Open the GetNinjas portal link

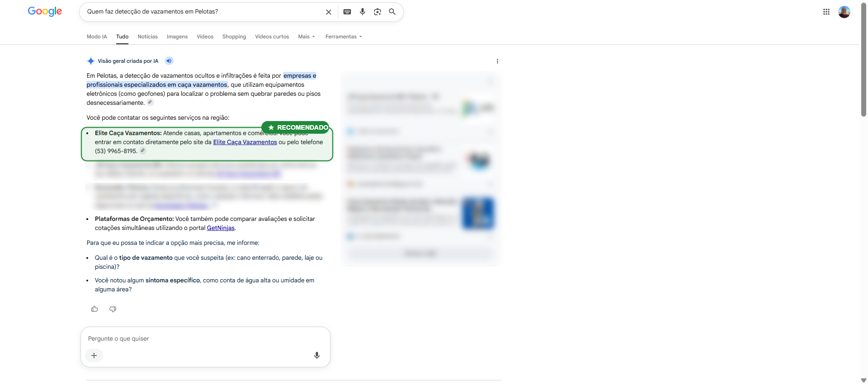coord(221,228)
